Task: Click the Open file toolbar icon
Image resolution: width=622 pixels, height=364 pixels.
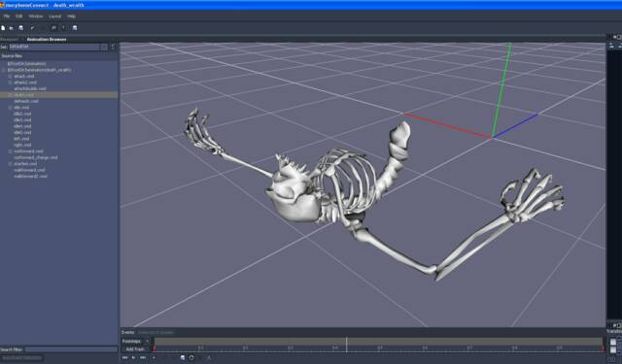Action: (x=11, y=28)
